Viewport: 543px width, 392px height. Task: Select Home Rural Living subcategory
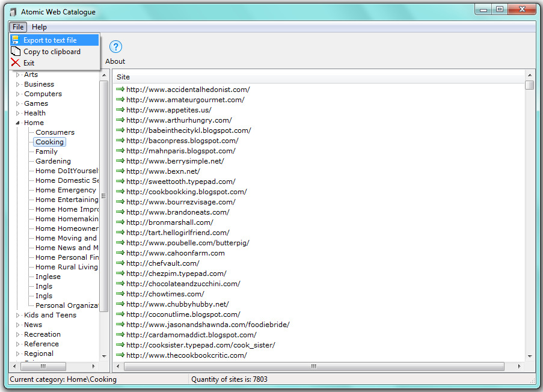67,267
